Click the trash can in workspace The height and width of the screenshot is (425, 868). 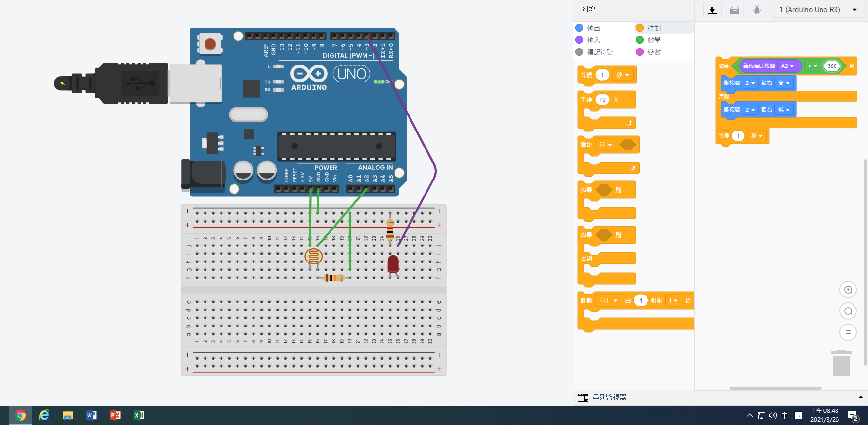pos(841,363)
